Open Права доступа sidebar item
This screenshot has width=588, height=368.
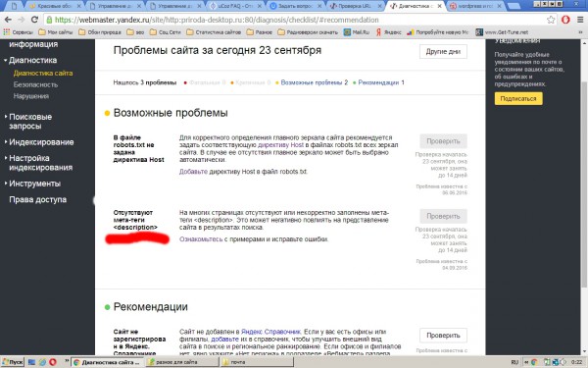pos(37,200)
